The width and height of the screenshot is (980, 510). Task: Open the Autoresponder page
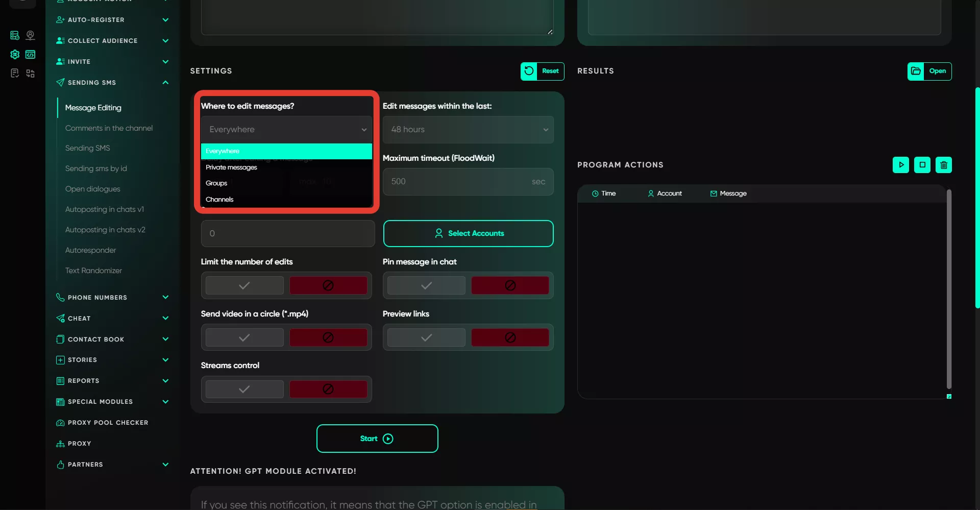(90, 250)
